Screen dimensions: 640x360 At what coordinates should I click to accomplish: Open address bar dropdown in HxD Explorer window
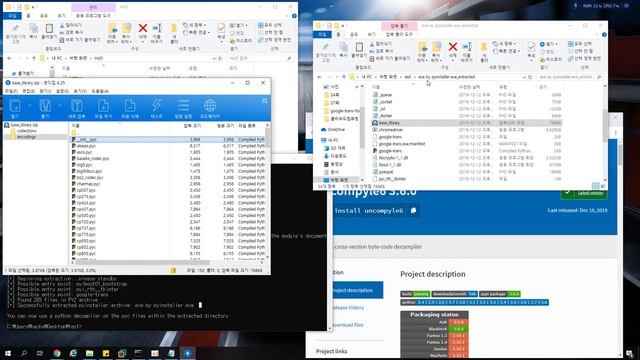click(x=214, y=58)
